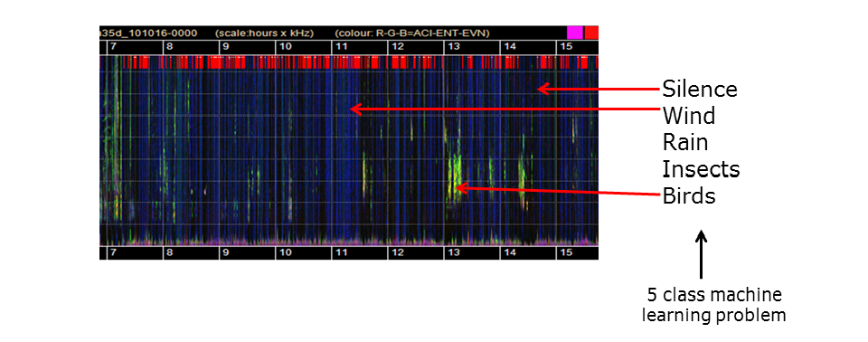Click the Insects class label

tap(701, 168)
